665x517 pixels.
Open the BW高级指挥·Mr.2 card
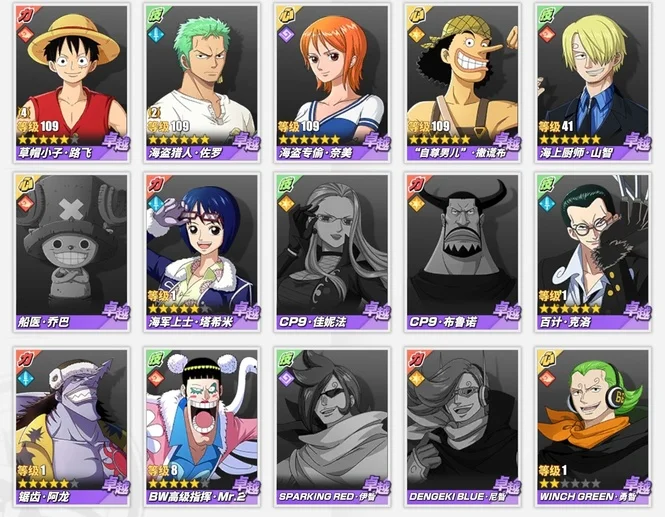pyautogui.click(x=202, y=427)
